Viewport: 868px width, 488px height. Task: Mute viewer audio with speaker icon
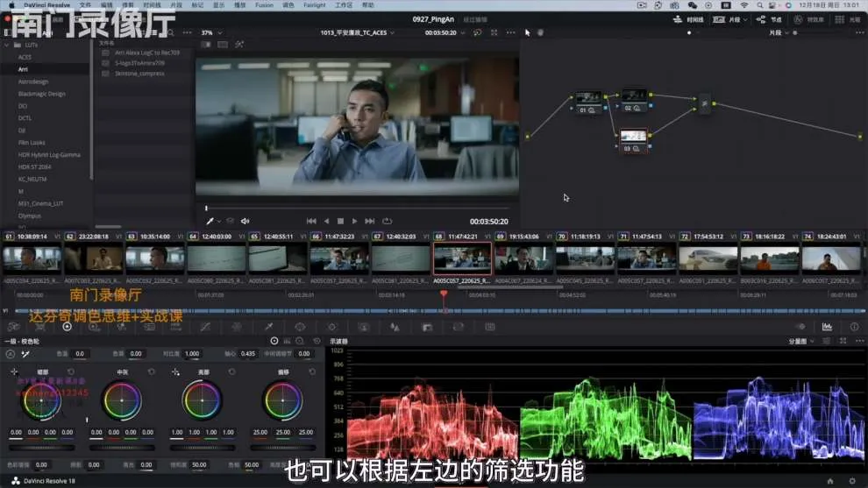pyautogui.click(x=245, y=222)
